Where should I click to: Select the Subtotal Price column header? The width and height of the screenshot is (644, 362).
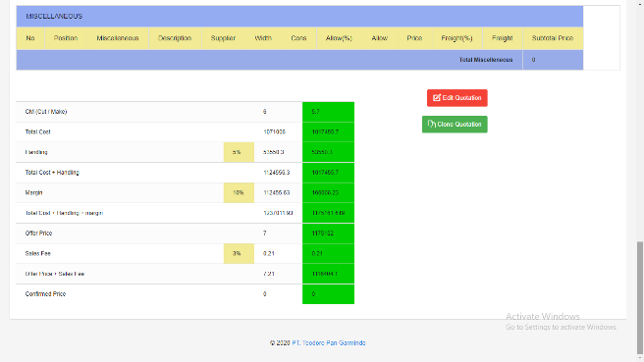click(553, 38)
